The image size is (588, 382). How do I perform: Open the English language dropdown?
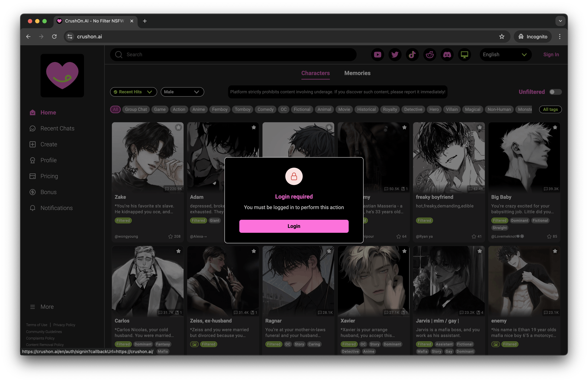coord(505,55)
